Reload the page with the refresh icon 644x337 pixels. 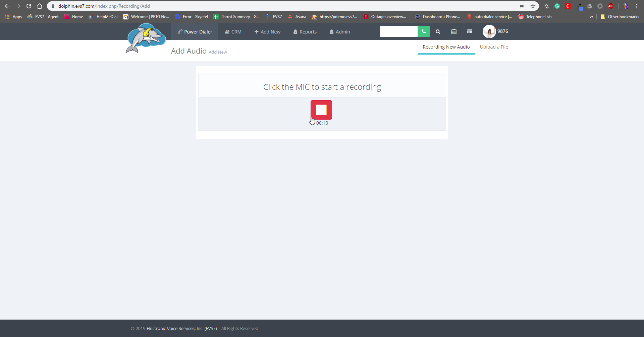tap(29, 6)
